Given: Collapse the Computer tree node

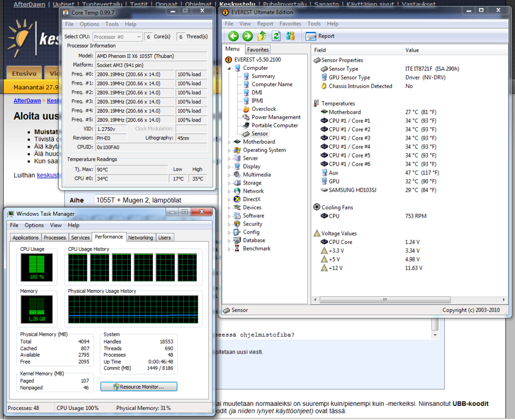Looking at the screenshot, I should [229, 68].
